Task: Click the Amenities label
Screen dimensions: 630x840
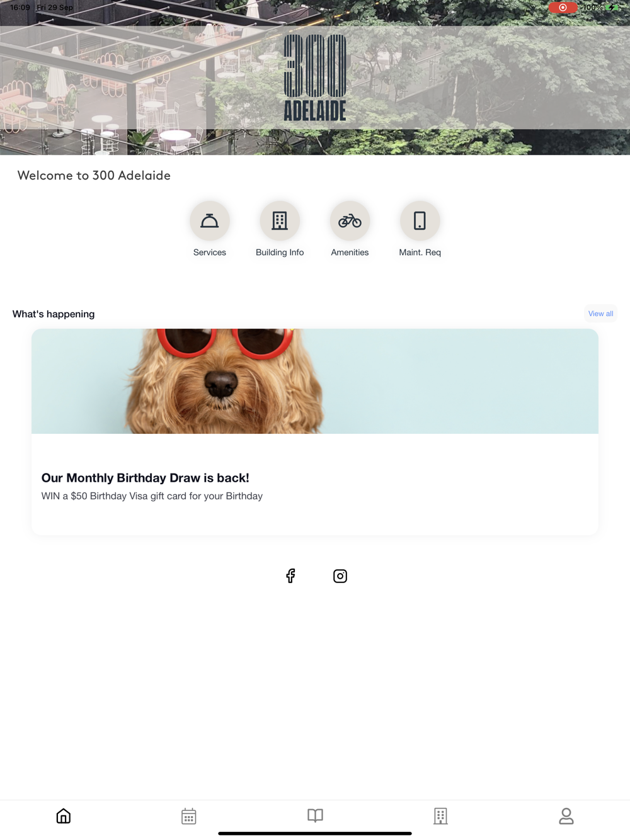Action: pyautogui.click(x=350, y=253)
